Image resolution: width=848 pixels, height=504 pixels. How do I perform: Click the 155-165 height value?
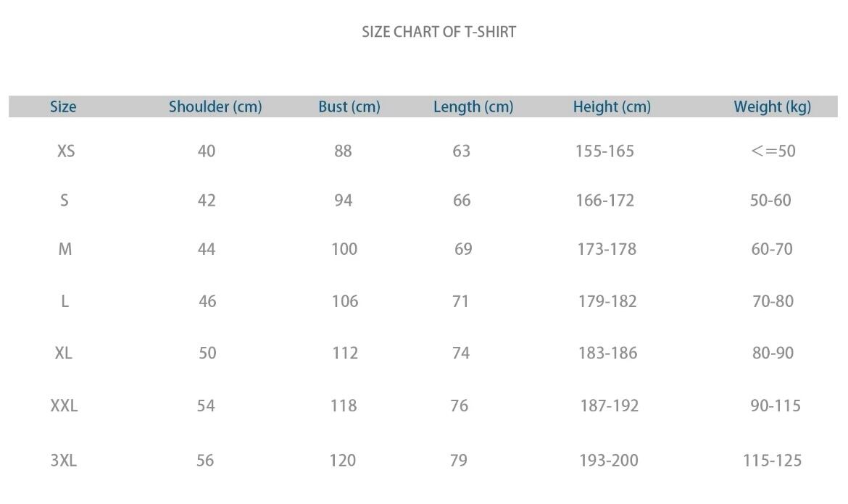pyautogui.click(x=604, y=151)
